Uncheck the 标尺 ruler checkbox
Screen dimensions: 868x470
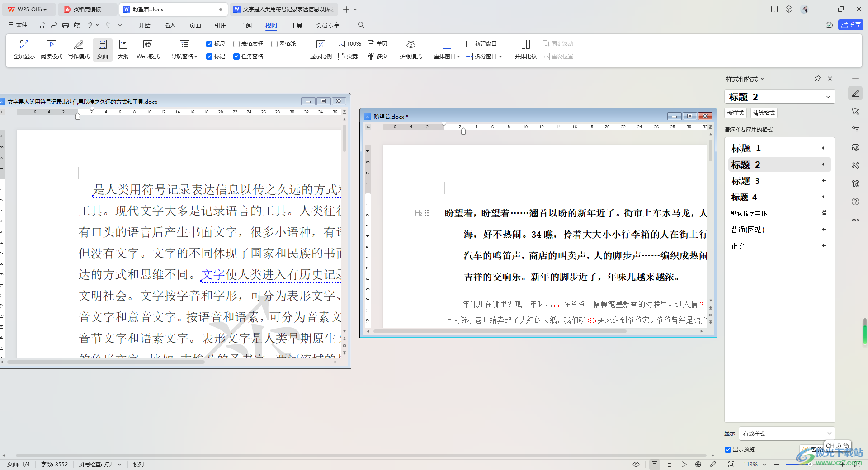209,44
